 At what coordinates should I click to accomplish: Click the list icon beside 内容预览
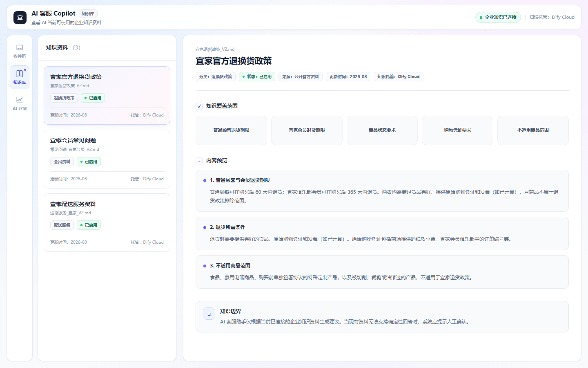pyautogui.click(x=199, y=161)
